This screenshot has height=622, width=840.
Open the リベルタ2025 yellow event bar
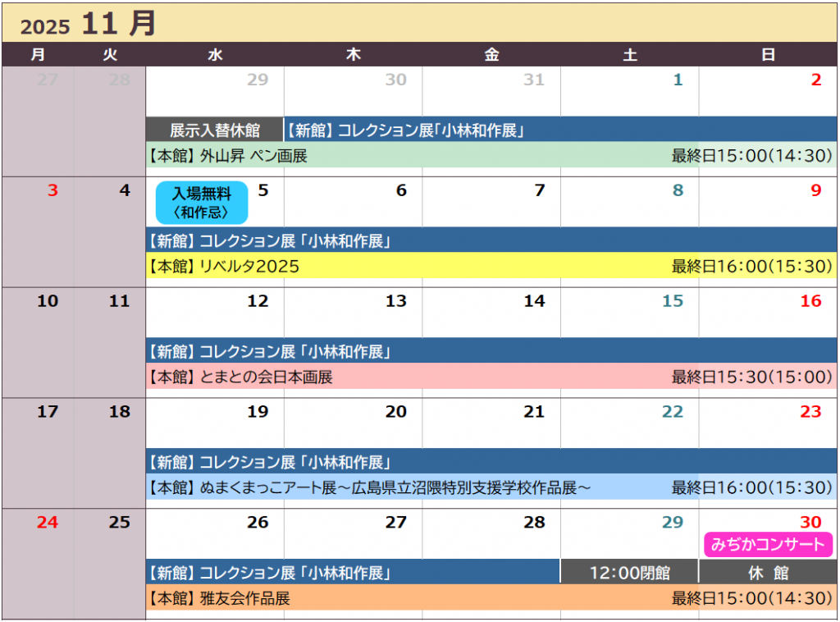[x=491, y=266]
